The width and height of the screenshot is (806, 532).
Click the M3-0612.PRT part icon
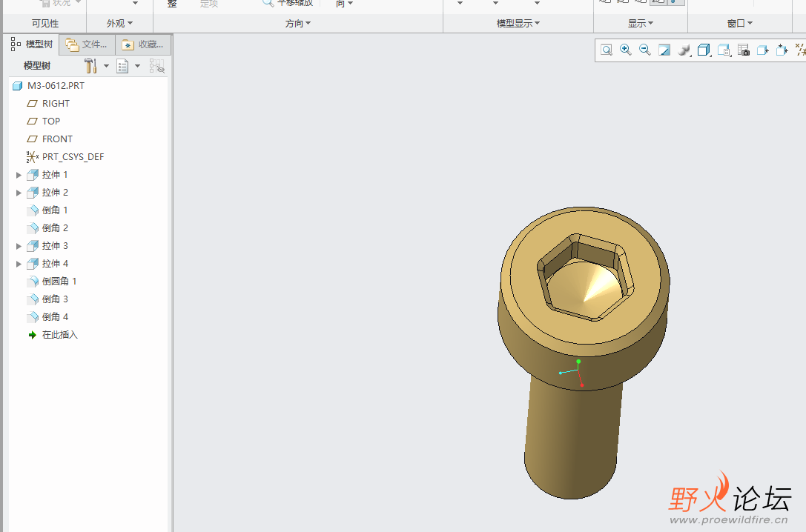click(18, 86)
